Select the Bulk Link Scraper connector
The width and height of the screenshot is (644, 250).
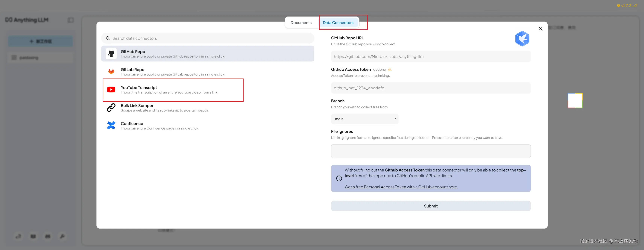click(x=165, y=108)
